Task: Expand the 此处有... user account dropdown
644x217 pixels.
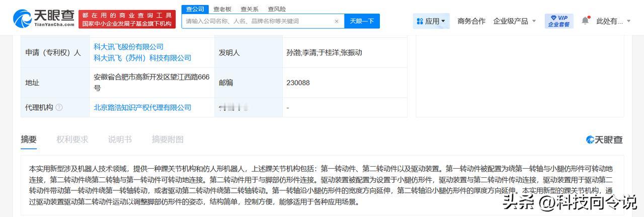Action: [613, 21]
